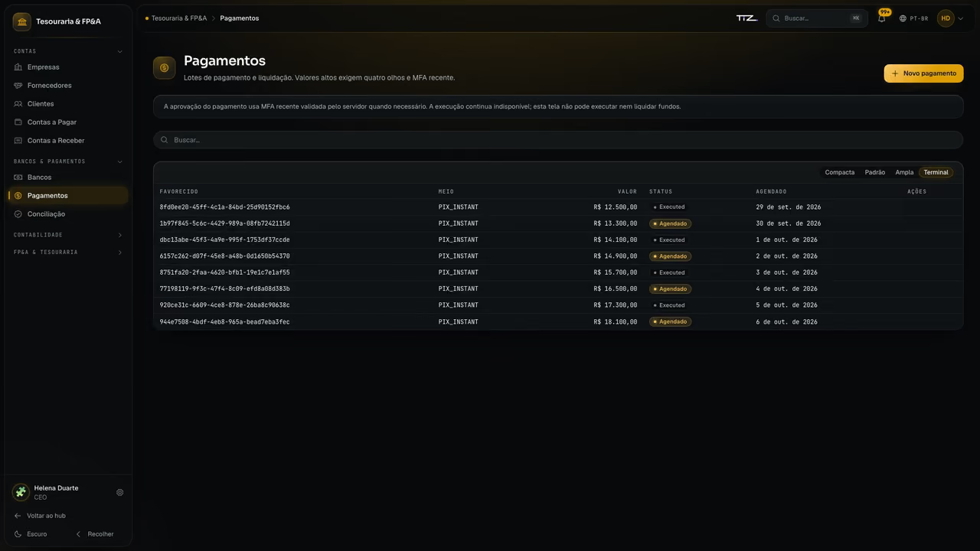Open notifications bell with 99+ badge
Screen dimensions: 980x551
click(881, 18)
